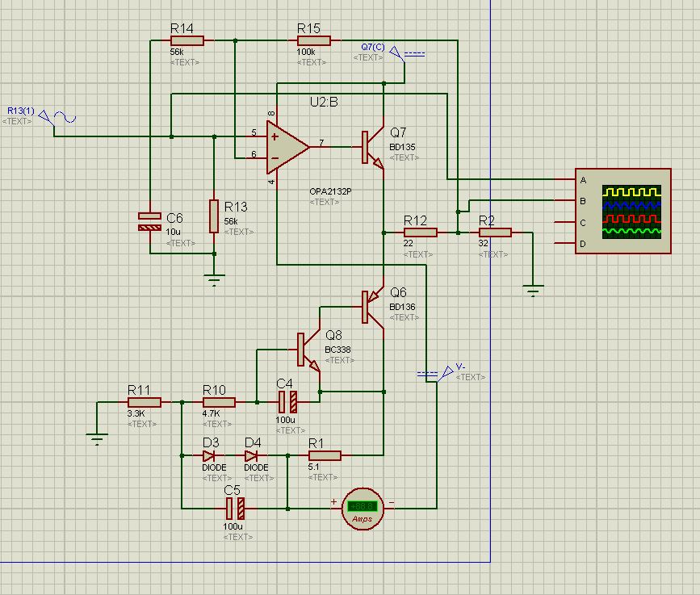Click the oscilloscope instrument
Image resolution: width=700 pixels, height=595 pixels.
coord(622,212)
